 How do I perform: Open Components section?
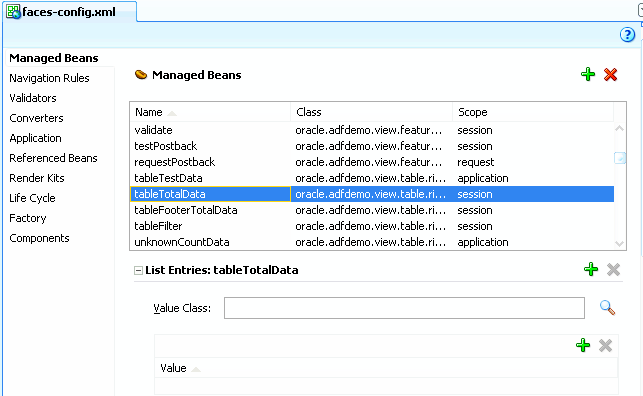pos(39,239)
